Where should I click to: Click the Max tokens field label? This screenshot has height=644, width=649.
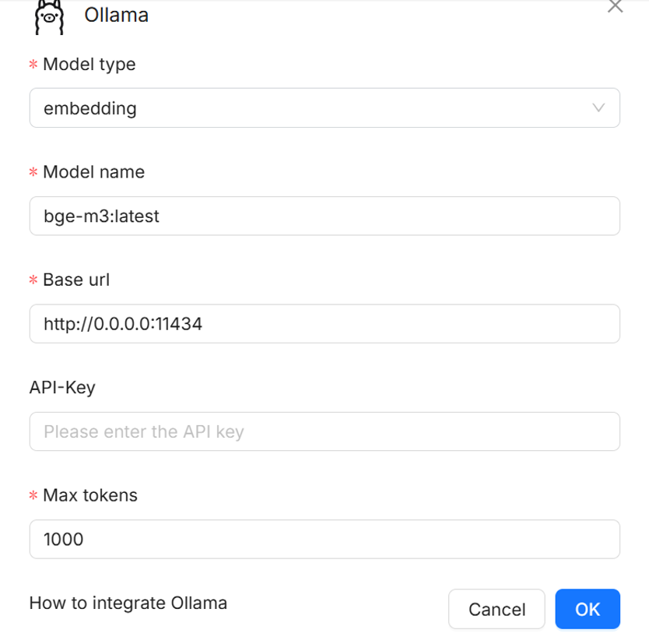pyautogui.click(x=90, y=495)
